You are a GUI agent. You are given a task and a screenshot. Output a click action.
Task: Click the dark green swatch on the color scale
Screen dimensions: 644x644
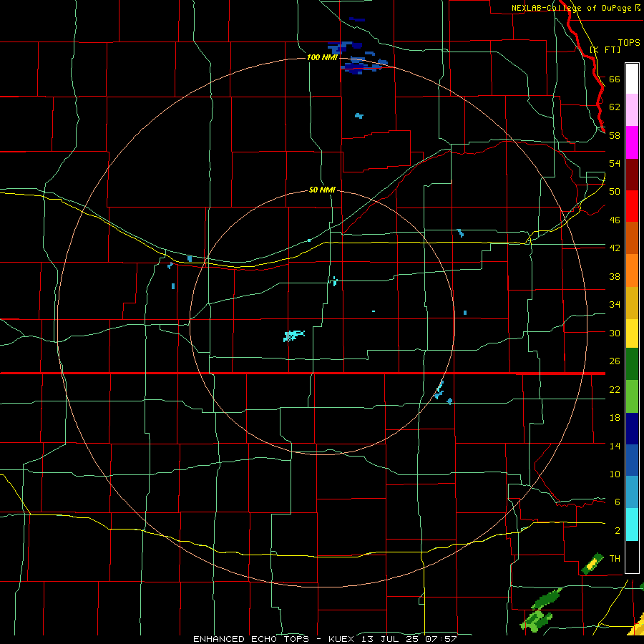point(632,364)
